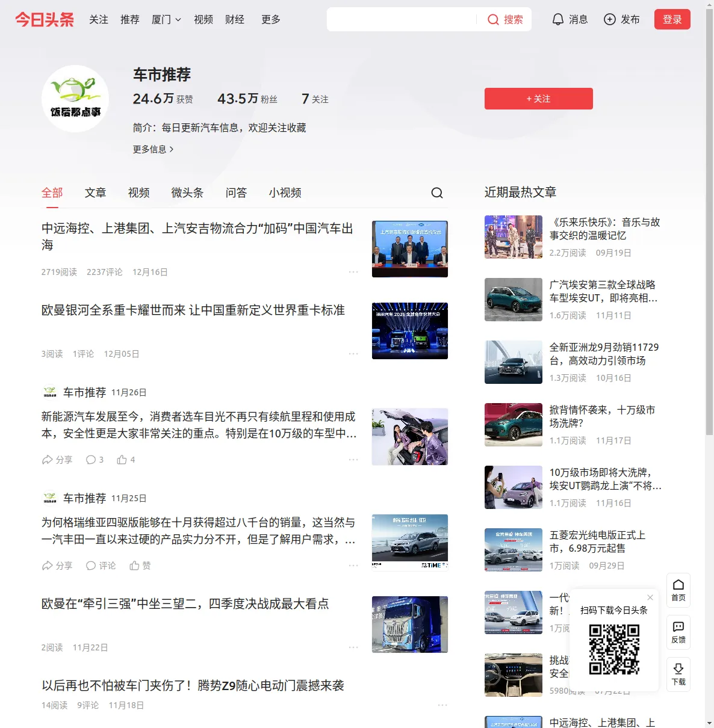Open the search icon in the tab bar
Image resolution: width=714 pixels, height=728 pixels.
[437, 193]
